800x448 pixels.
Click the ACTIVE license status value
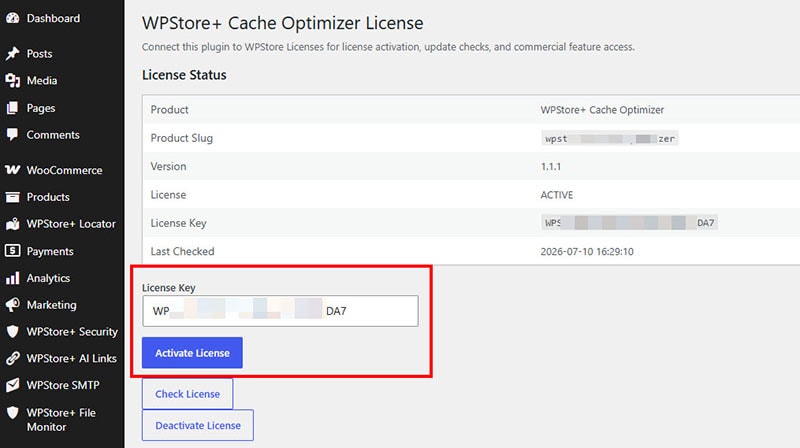point(557,195)
